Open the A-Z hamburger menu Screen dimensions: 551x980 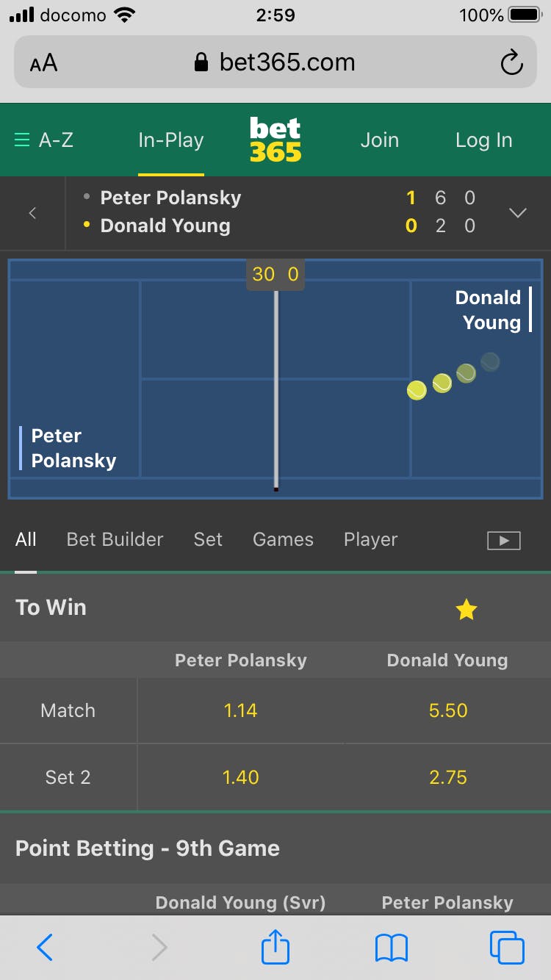point(44,140)
